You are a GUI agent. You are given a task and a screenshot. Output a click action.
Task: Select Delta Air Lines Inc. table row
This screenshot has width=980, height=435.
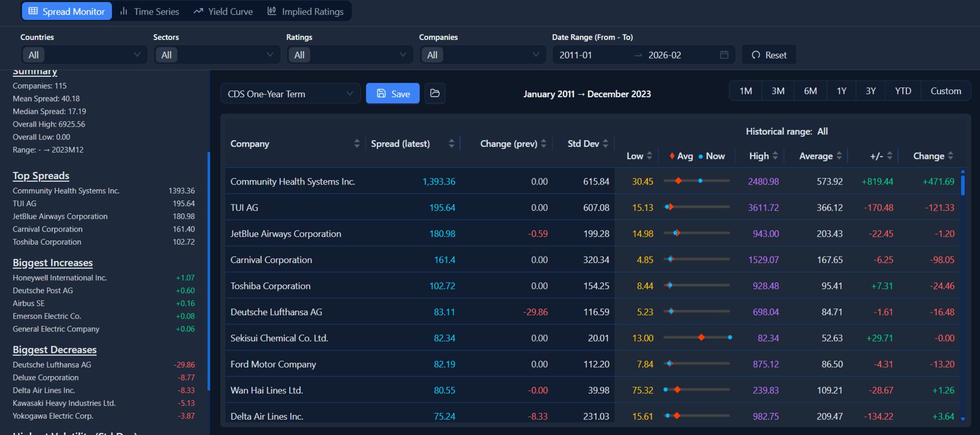[x=592, y=413]
